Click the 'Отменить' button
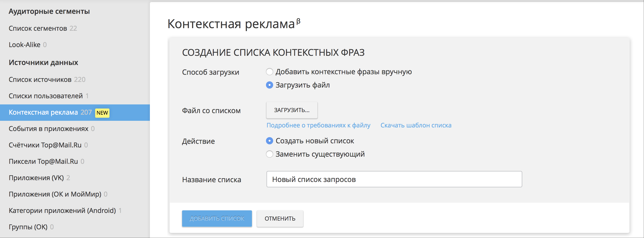The height and width of the screenshot is (238, 644). click(280, 219)
